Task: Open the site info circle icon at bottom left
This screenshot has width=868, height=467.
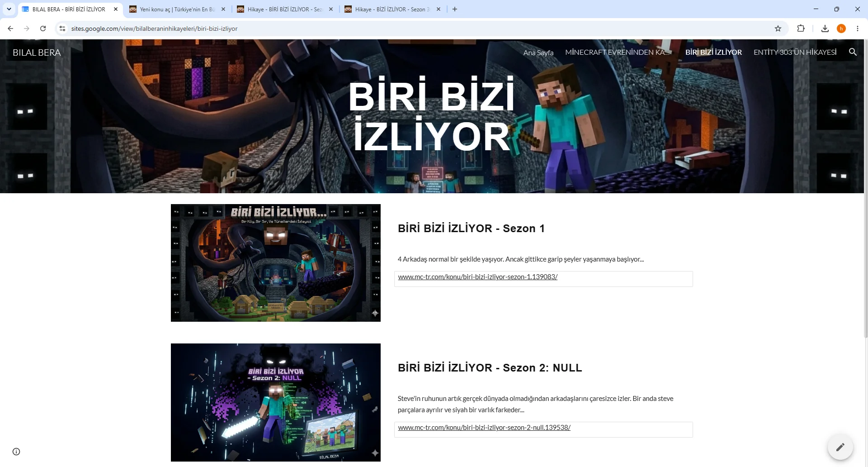Action: [x=16, y=452]
